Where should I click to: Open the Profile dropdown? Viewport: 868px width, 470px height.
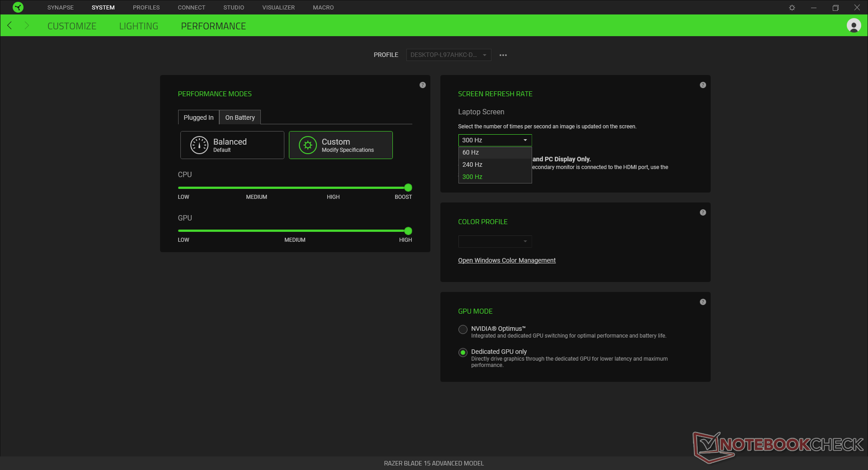[x=448, y=55]
